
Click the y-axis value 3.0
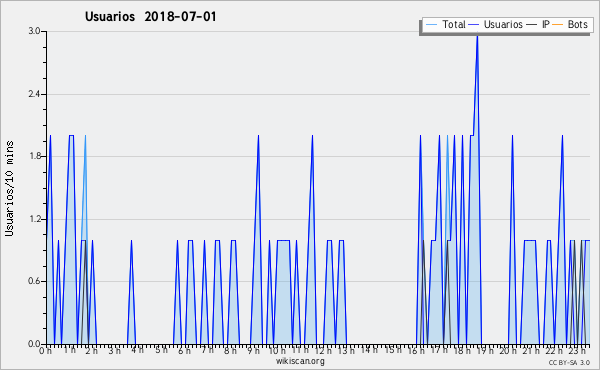coord(34,31)
